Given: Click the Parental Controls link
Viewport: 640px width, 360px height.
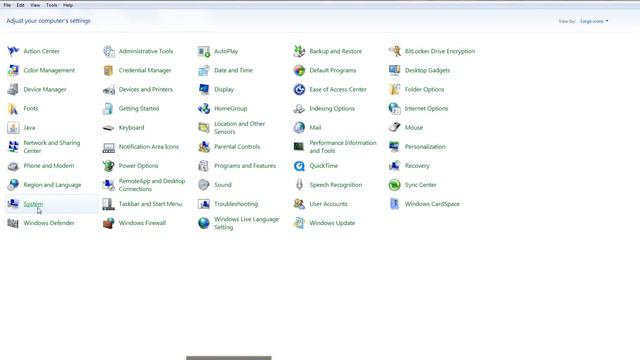Looking at the screenshot, I should [237, 147].
